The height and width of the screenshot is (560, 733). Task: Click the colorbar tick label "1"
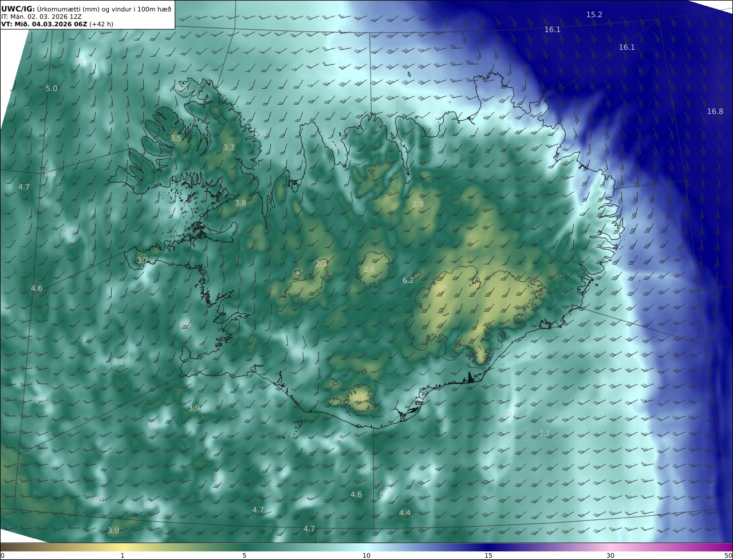pos(122,555)
